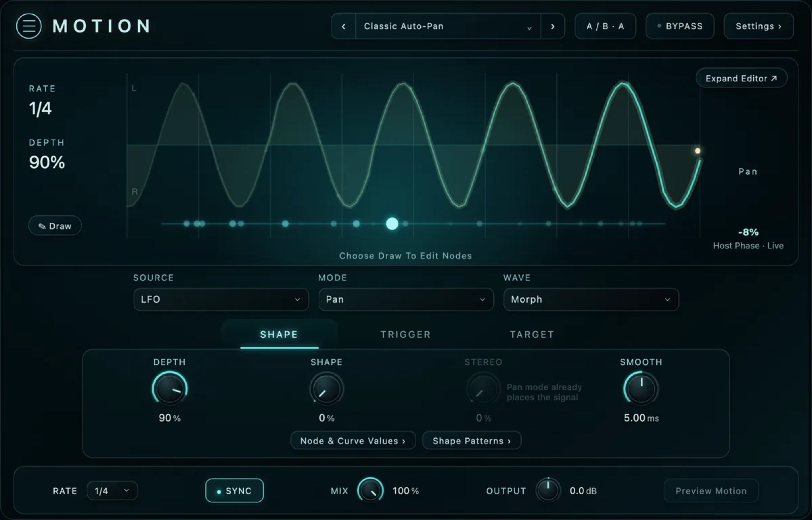Click the large glowing node on timeline
812x520 pixels.
click(x=392, y=223)
